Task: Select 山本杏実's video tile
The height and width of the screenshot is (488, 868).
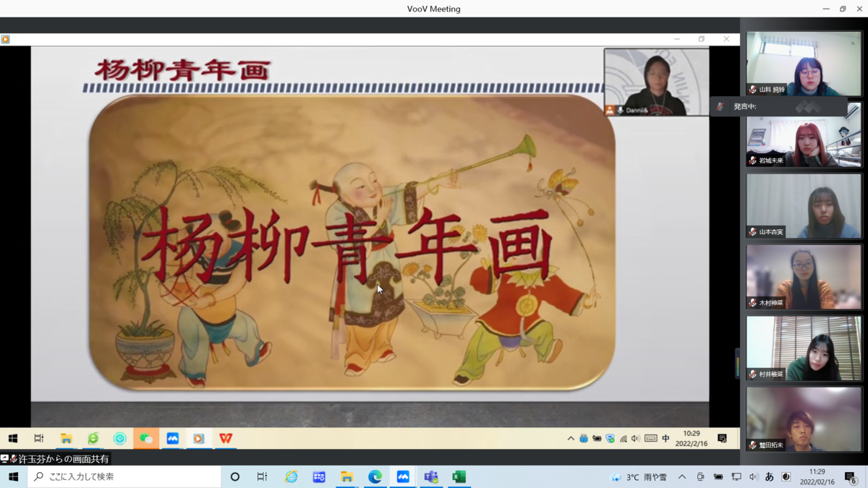Action: point(804,206)
